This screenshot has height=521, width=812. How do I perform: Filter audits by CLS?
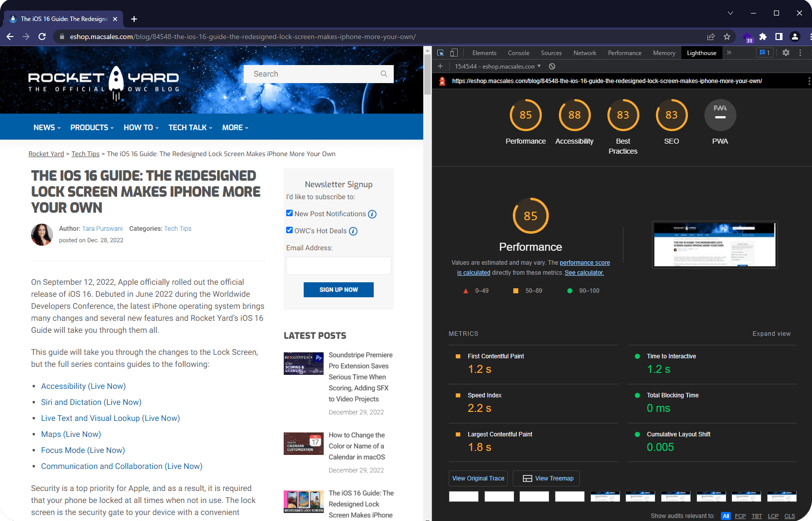[789, 516]
